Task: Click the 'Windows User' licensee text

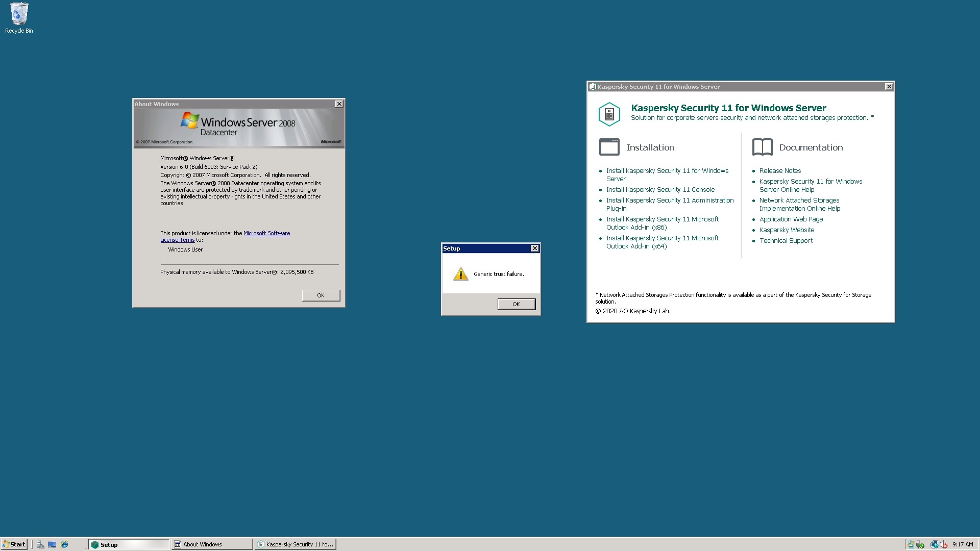Action: [x=185, y=249]
